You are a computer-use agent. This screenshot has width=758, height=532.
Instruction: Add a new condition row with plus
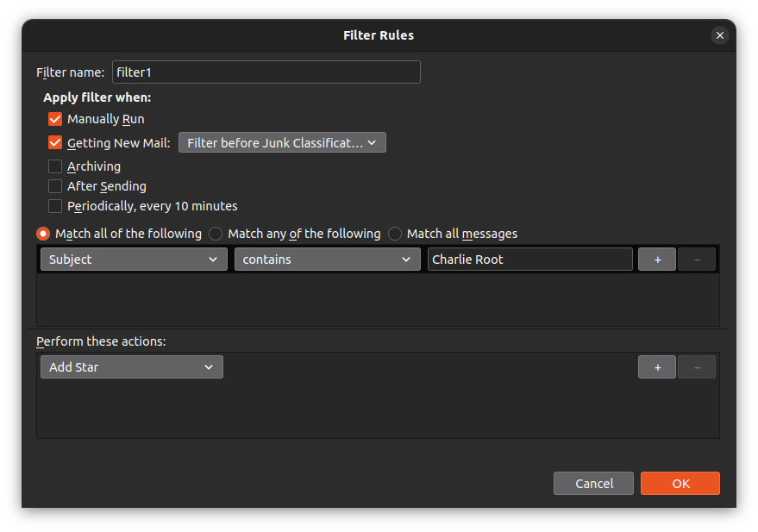coord(657,260)
